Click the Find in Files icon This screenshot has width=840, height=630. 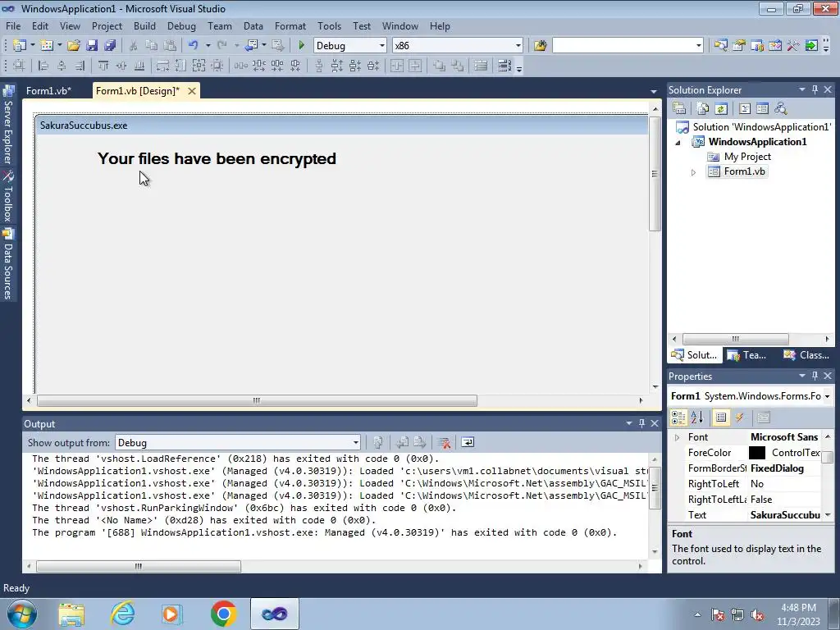click(x=540, y=46)
